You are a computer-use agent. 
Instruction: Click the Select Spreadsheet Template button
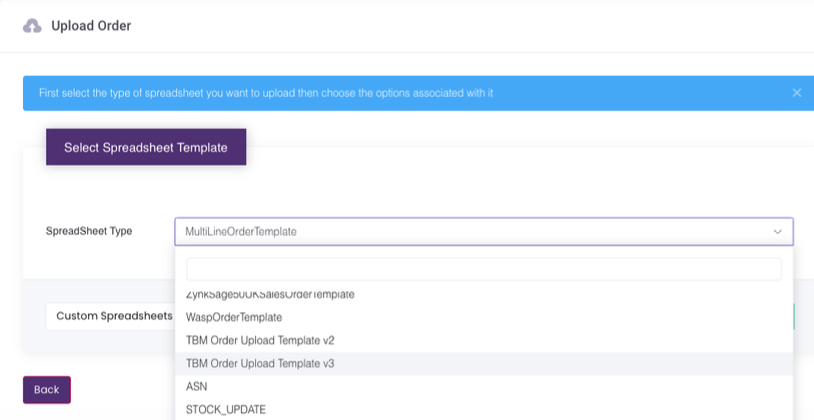146,147
